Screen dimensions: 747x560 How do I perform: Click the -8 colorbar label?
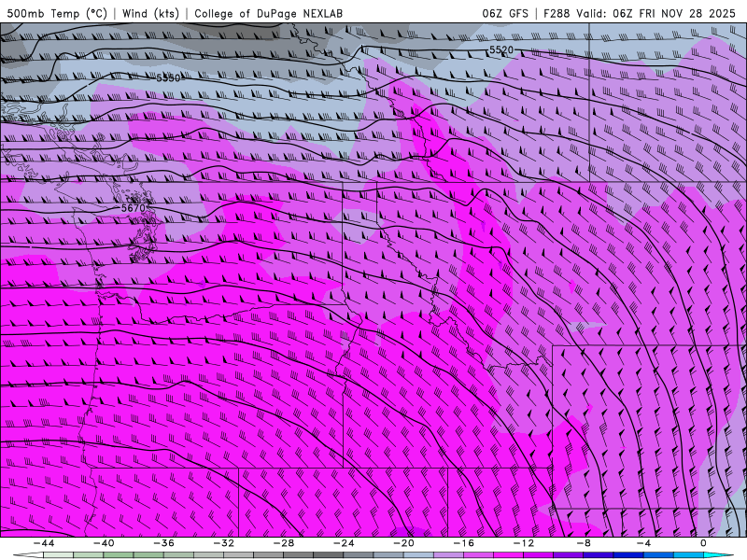(x=584, y=543)
